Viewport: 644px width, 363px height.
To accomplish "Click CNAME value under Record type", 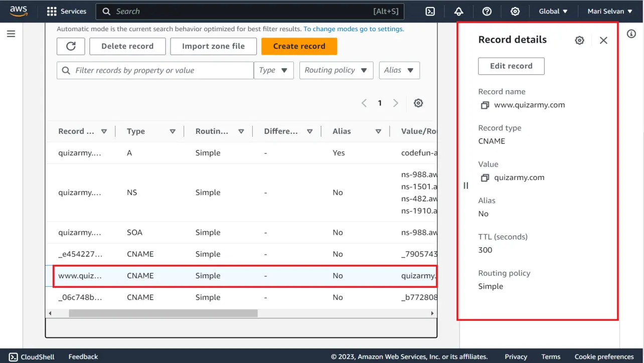I will 492,141.
